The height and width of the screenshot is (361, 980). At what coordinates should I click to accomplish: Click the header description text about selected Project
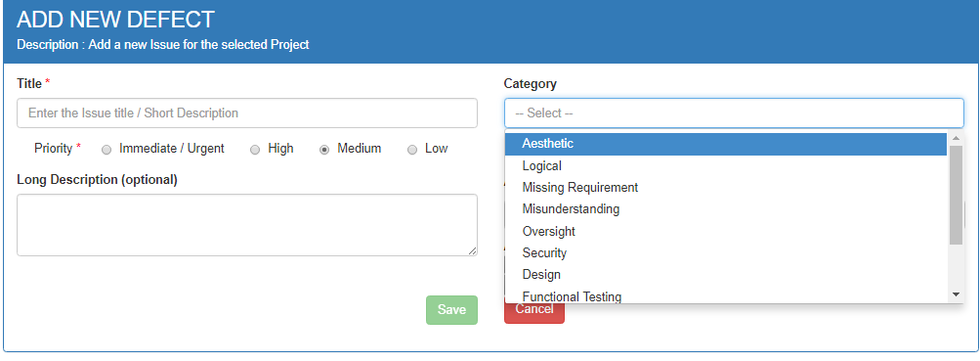pyautogui.click(x=162, y=45)
